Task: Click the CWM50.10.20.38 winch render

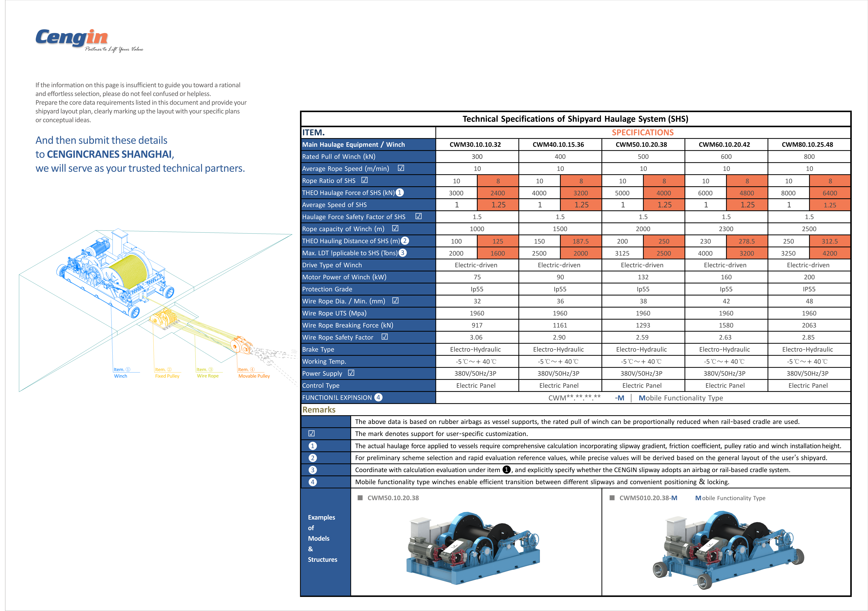Action: [x=473, y=548]
